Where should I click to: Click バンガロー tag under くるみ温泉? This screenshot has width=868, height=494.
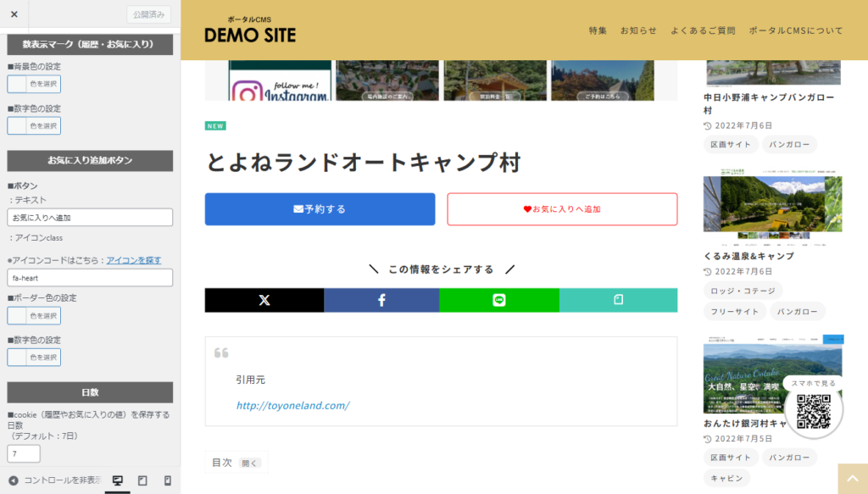tap(797, 312)
